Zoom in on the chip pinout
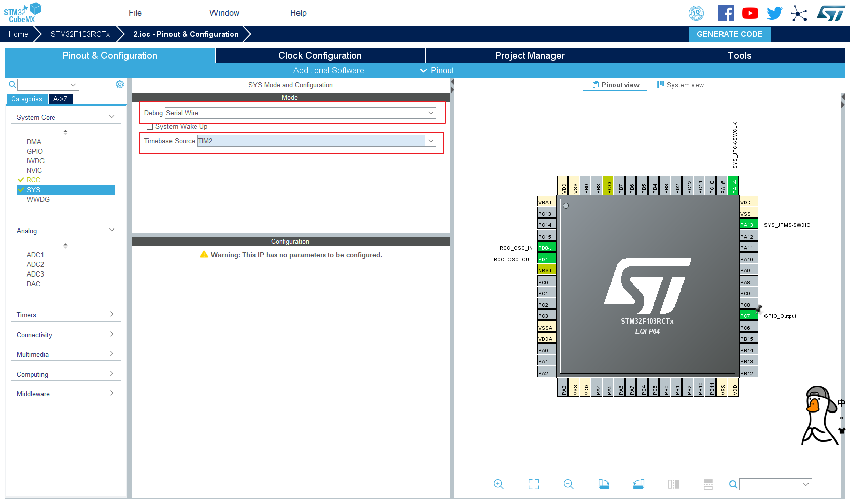850x504 pixels. pos(499,484)
